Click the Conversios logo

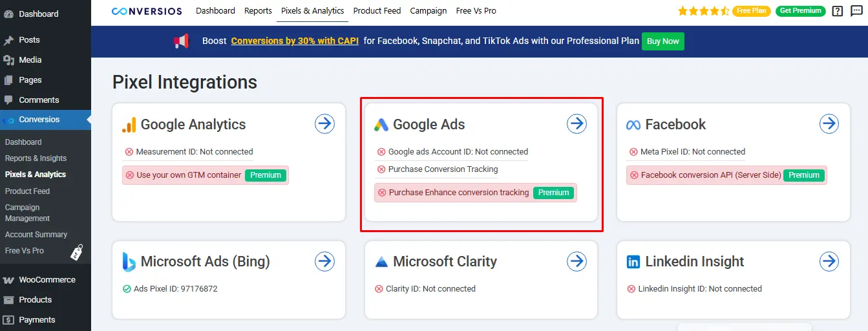pos(147,11)
